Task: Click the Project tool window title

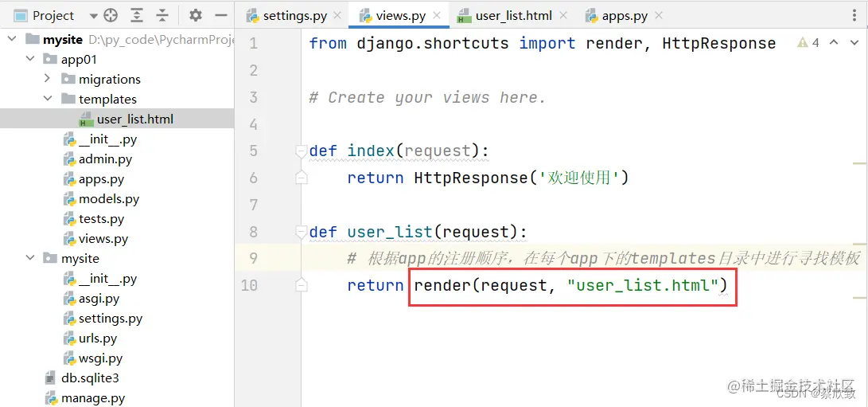Action: pos(53,15)
